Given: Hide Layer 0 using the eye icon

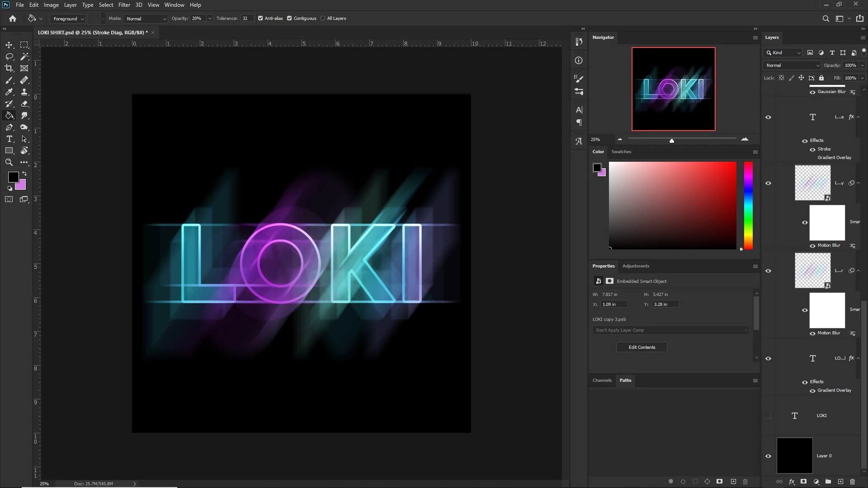Looking at the screenshot, I should click(x=768, y=456).
